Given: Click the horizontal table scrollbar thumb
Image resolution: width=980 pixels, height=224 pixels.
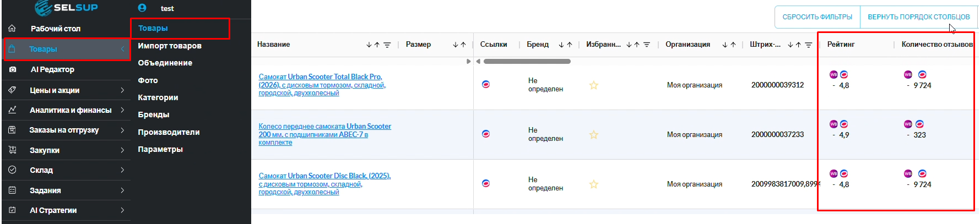Looking at the screenshot, I should 527,61.
